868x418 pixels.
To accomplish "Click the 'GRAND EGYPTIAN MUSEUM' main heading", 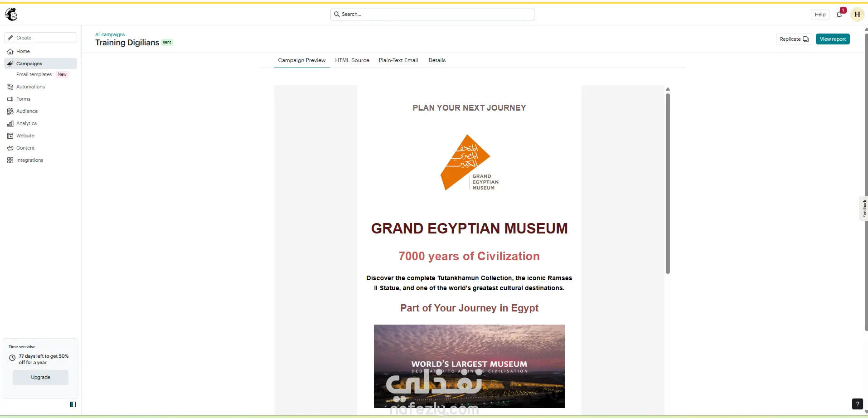I will (x=469, y=228).
